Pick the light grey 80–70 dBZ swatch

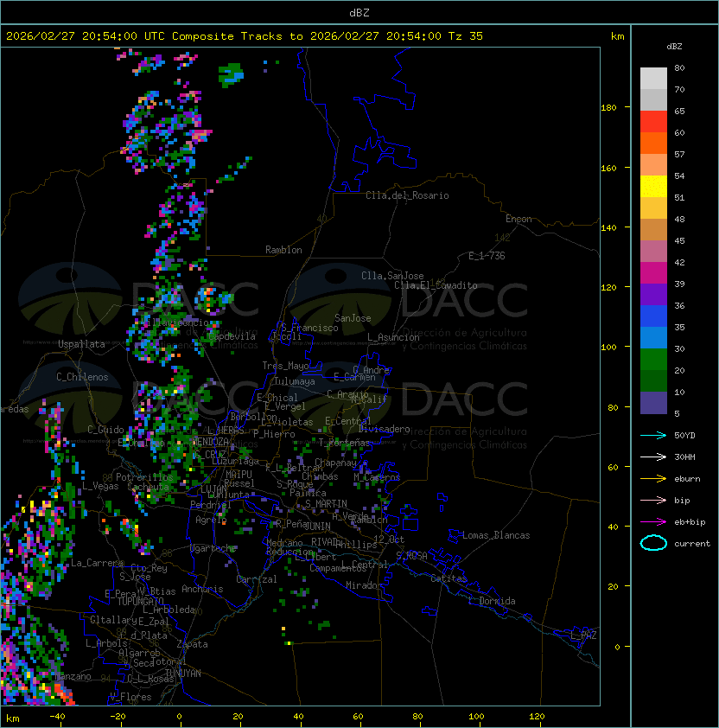pos(653,79)
